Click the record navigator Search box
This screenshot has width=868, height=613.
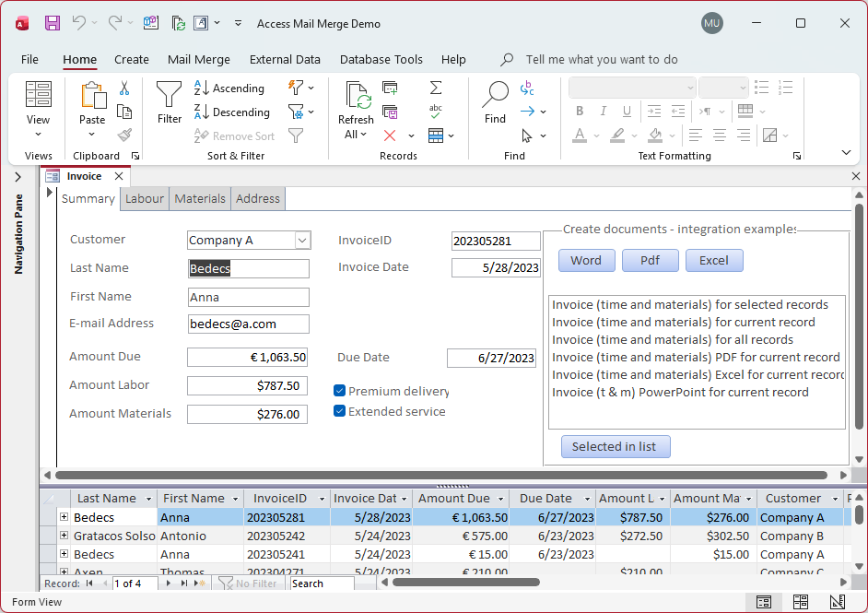322,584
